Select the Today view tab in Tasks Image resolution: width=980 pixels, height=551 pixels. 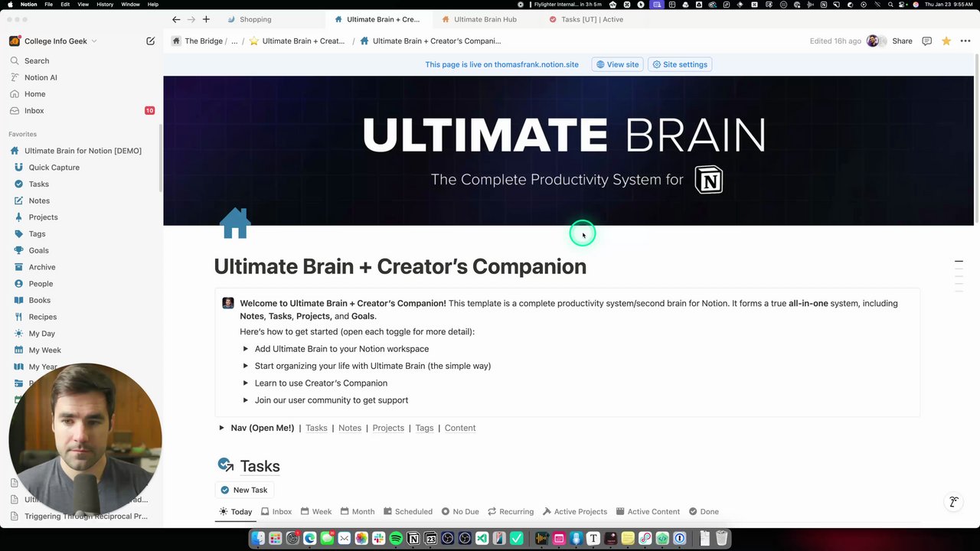235,512
